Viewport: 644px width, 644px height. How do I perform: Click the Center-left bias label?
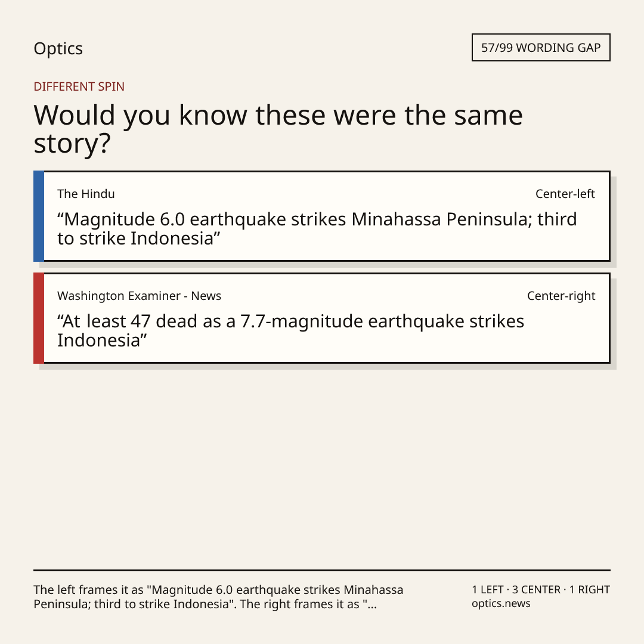point(565,194)
